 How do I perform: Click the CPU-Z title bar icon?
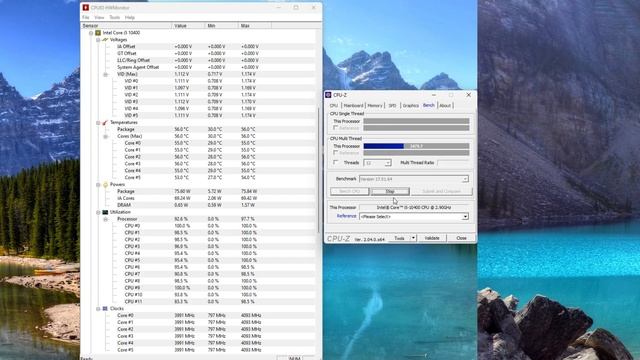328,95
